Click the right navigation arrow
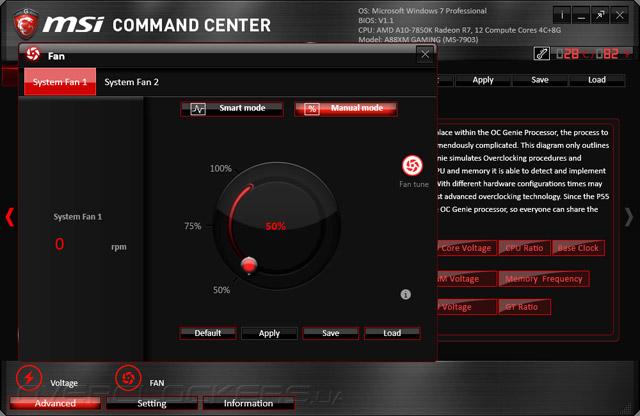 pyautogui.click(x=629, y=217)
